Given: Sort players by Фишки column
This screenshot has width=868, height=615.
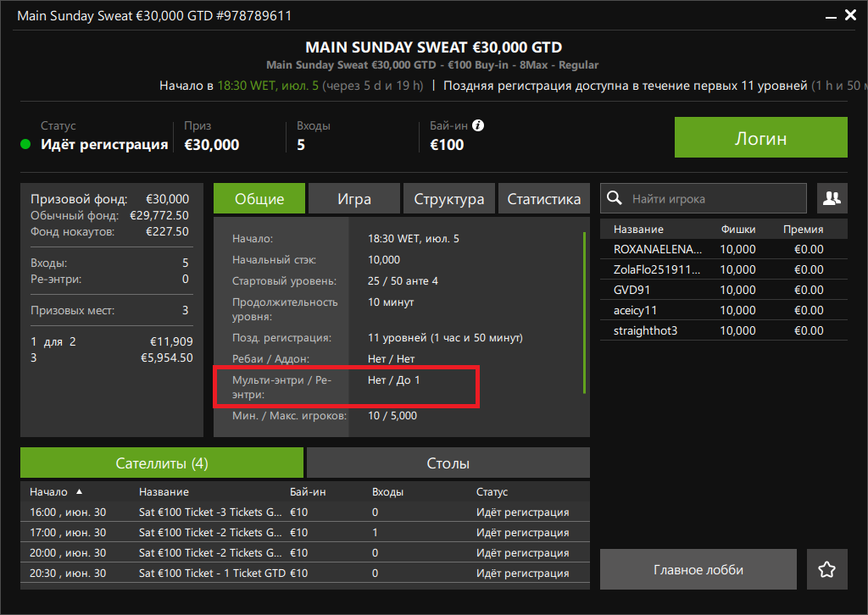Looking at the screenshot, I should point(738,229).
